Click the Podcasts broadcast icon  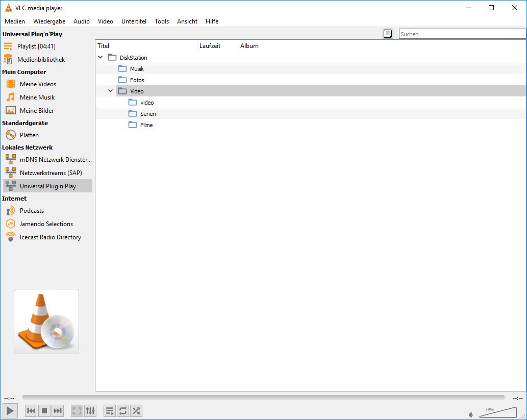pos(11,211)
